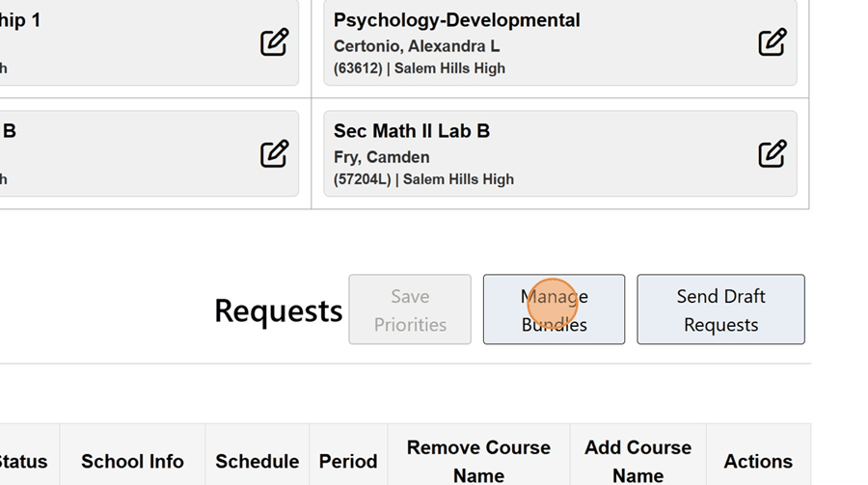Click edit icon on Sec Math II Lab B card
This screenshot has height=485, width=868.
772,154
